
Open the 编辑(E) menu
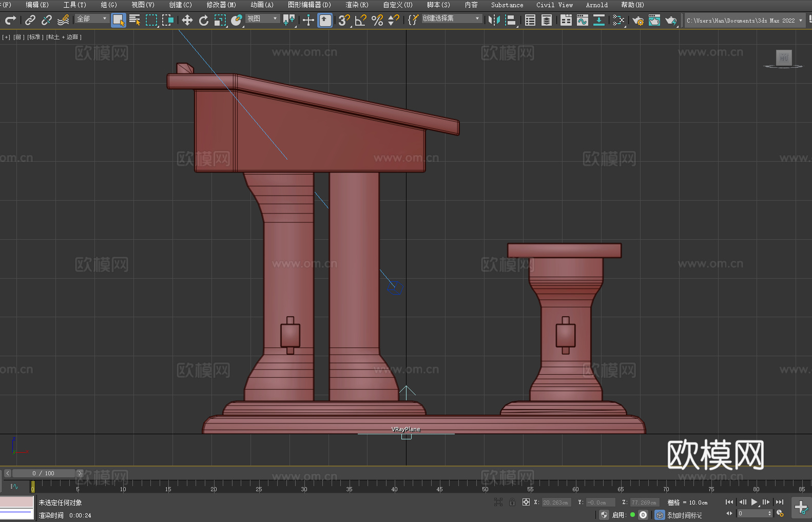pos(37,5)
